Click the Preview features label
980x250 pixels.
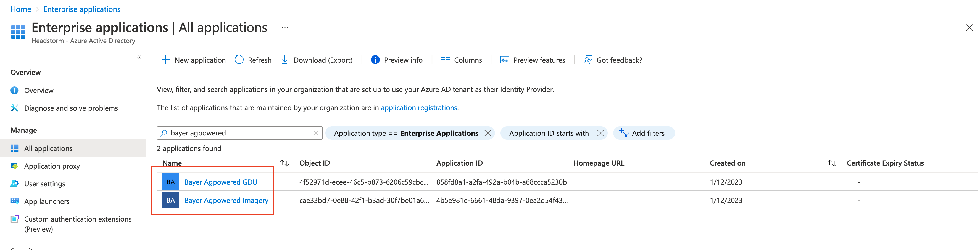click(539, 60)
